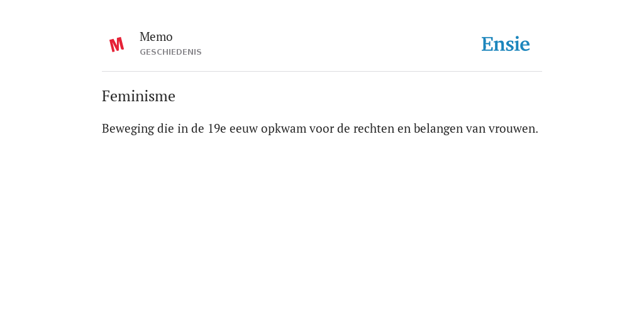This screenshot has height=322, width=644.
Task: Click the Feminisme heading
Action: [138, 96]
